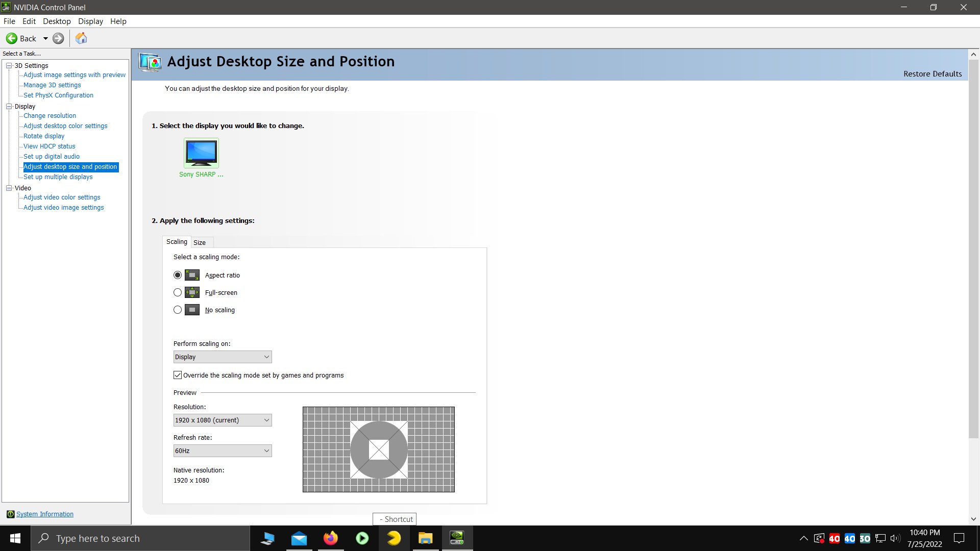The height and width of the screenshot is (551, 980).
Task: Click the Aspect ratio scaling mode icon
Action: pyautogui.click(x=192, y=275)
